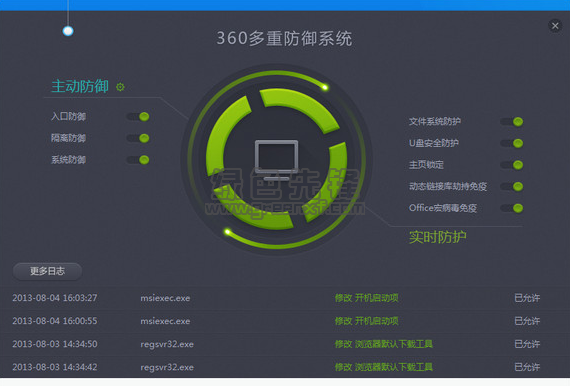This screenshot has width=570, height=386.
Task: Click the green ring's top-right segment
Action: pyautogui.click(x=301, y=108)
